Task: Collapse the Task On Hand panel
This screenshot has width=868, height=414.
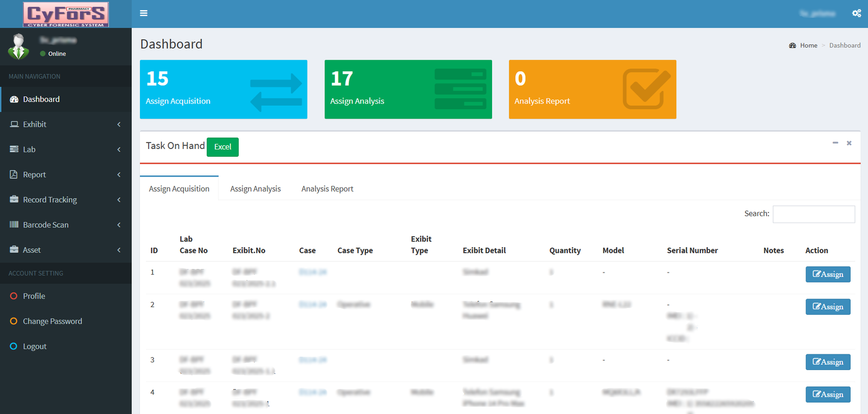Action: tap(835, 143)
